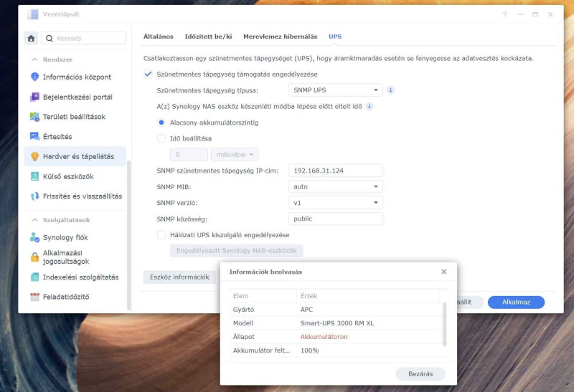This screenshot has height=392, width=574.
Task: Open Synology fiók in sidebar
Action: coord(75,237)
